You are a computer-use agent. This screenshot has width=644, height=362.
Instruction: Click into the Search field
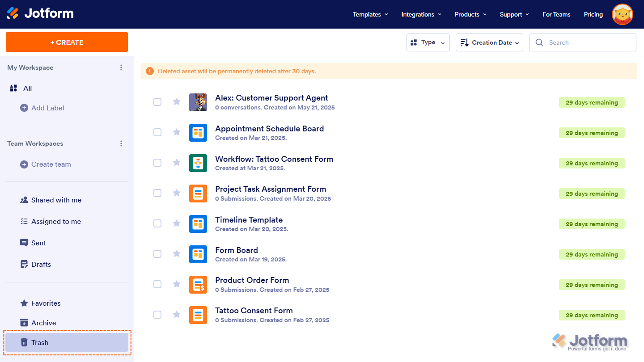583,42
